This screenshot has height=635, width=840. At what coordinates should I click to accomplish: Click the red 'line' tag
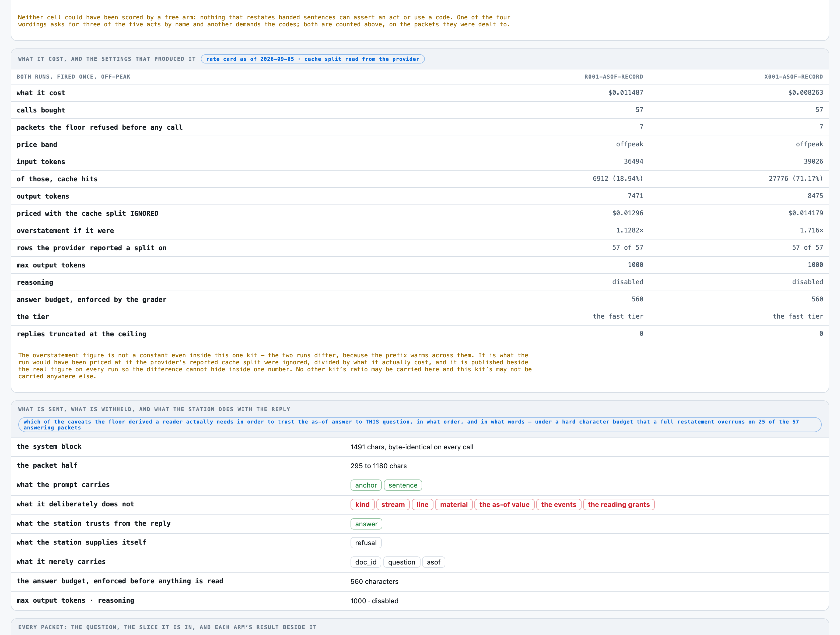422,505
